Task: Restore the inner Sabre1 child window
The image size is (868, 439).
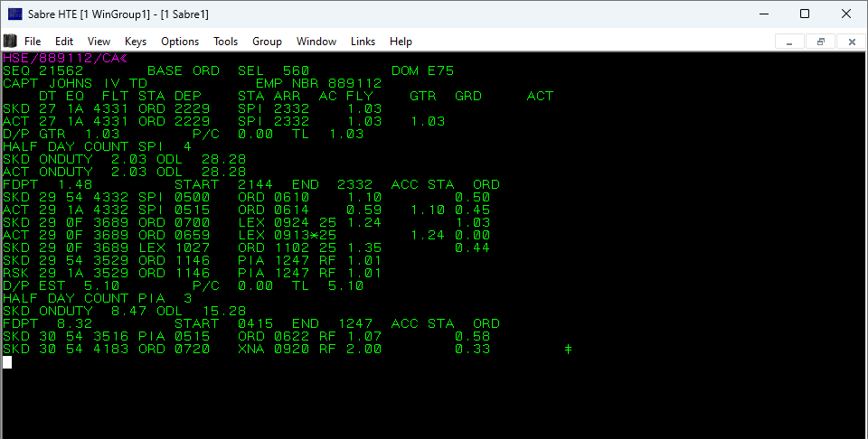Action: (x=820, y=42)
